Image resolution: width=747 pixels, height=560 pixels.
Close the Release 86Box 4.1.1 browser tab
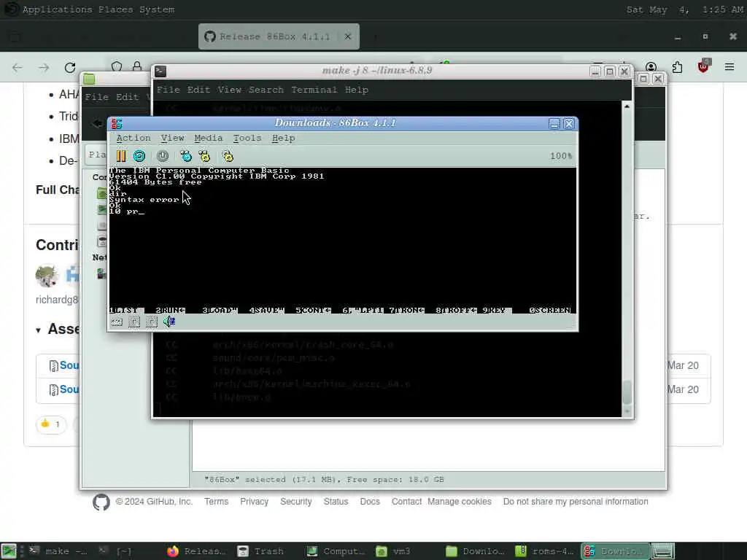[x=348, y=36]
